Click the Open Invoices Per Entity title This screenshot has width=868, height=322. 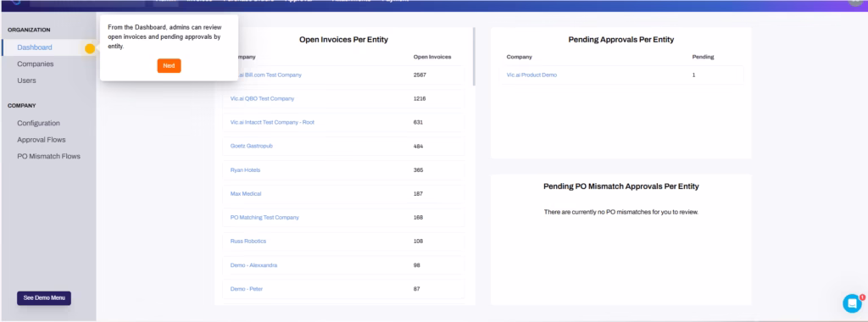tap(344, 40)
